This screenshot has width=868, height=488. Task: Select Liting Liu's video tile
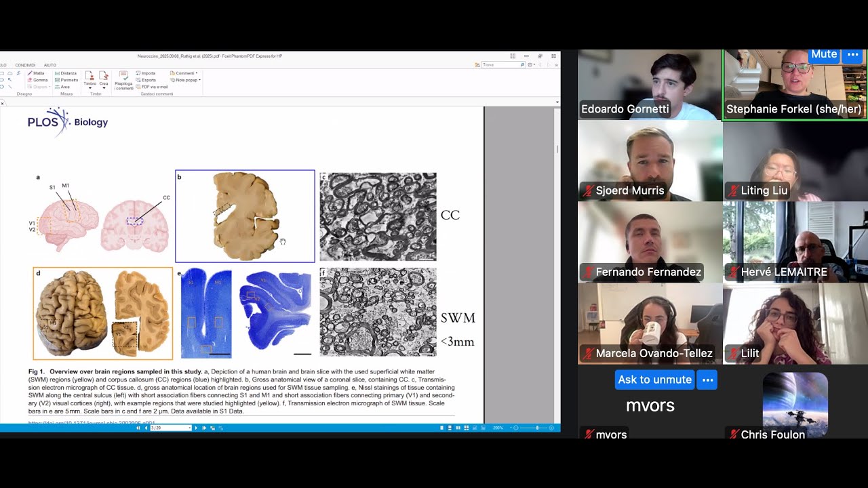(x=795, y=161)
